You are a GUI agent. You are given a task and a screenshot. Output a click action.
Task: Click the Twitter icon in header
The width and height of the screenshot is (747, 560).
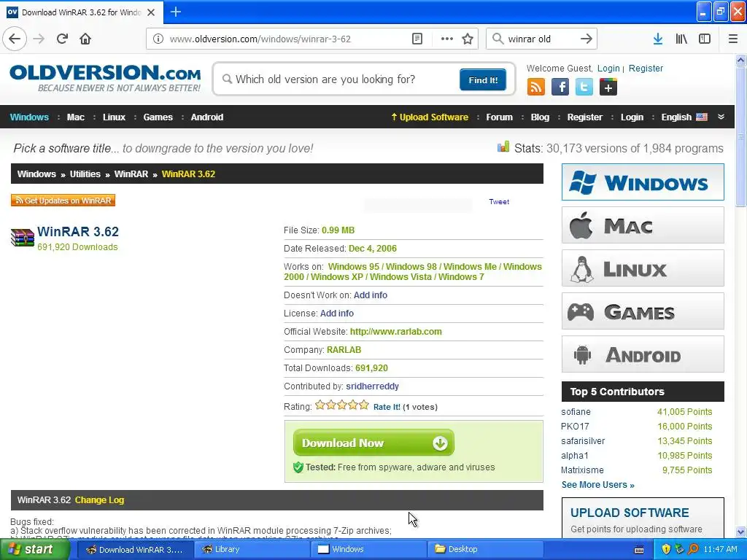584,87
